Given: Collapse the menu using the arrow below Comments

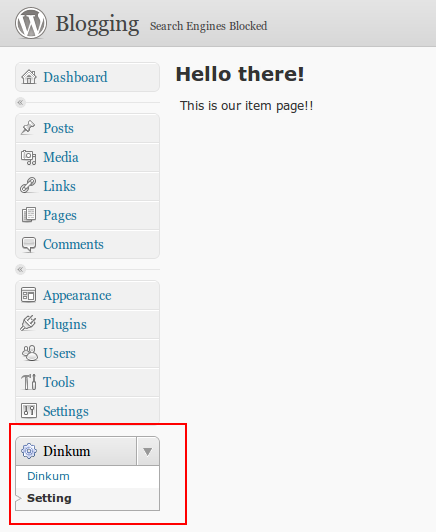Looking at the screenshot, I should 20,269.
